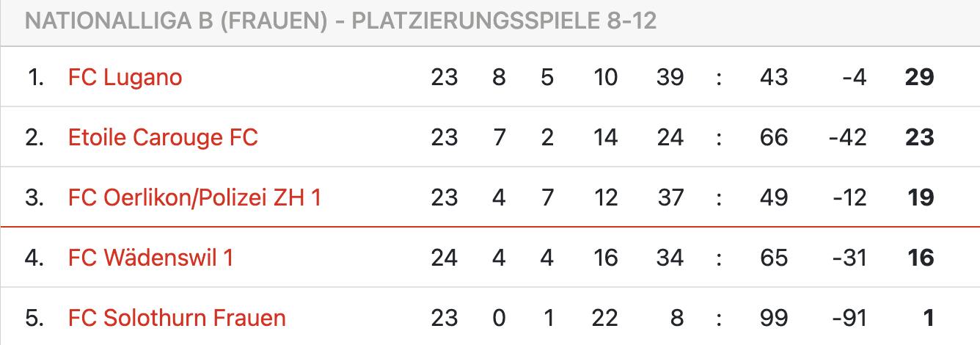The height and width of the screenshot is (345, 980).
Task: Click FC Wädenswil's 24 games played value
Action: [x=444, y=258]
